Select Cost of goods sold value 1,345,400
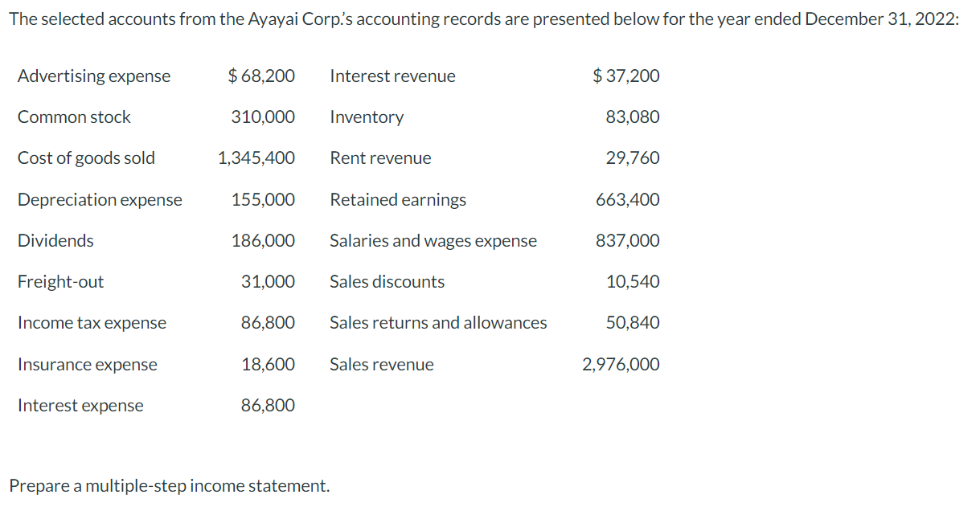Viewport: 980px width, 511px height. (x=256, y=158)
